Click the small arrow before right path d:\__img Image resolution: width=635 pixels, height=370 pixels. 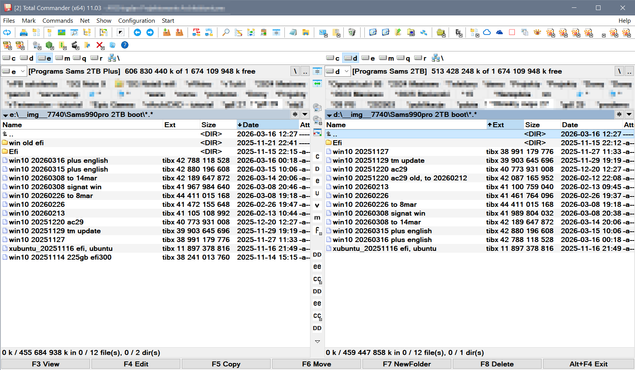coord(329,115)
